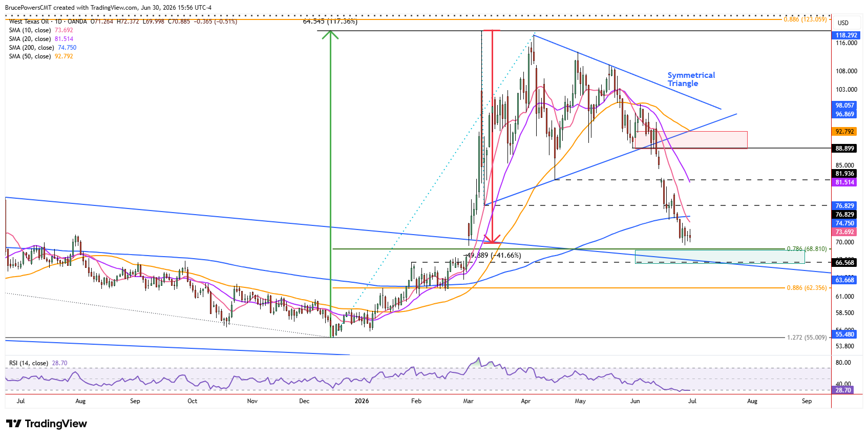Click the 81.936 price axis label
This screenshot has height=439, width=868.
(845, 174)
